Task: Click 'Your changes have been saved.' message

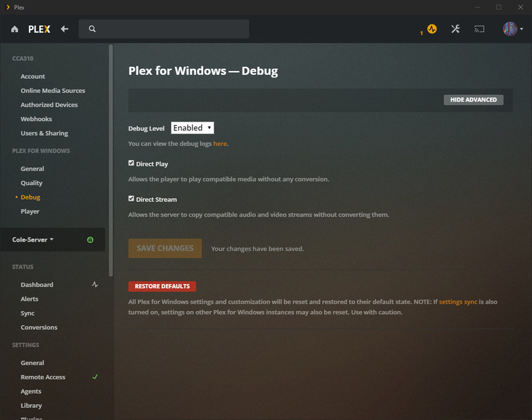Action: point(257,249)
